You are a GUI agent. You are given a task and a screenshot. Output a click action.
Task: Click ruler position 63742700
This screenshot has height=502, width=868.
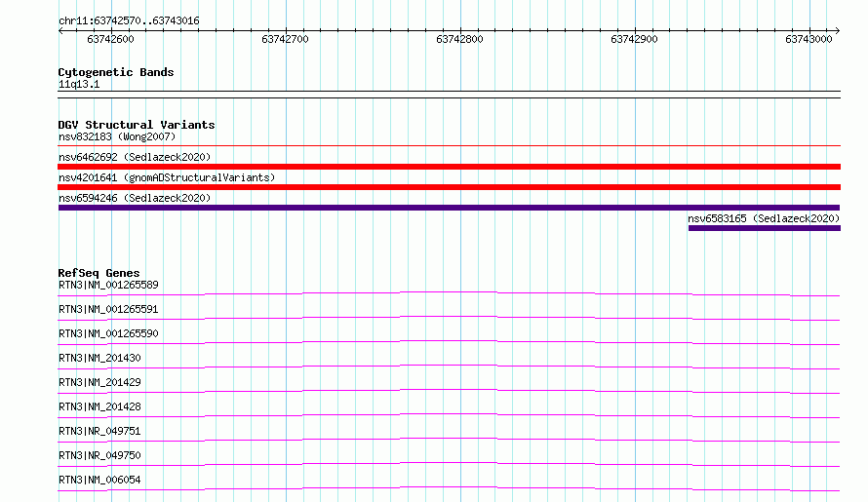click(x=285, y=39)
